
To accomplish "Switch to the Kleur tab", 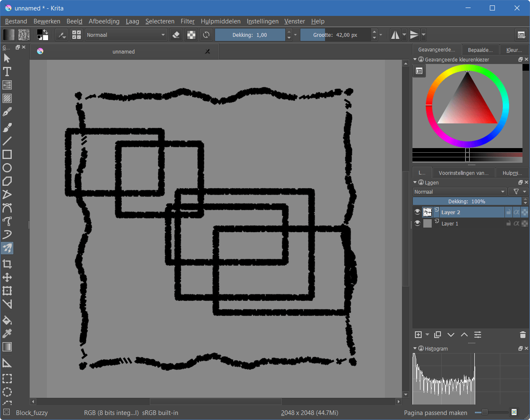I will [x=514, y=49].
